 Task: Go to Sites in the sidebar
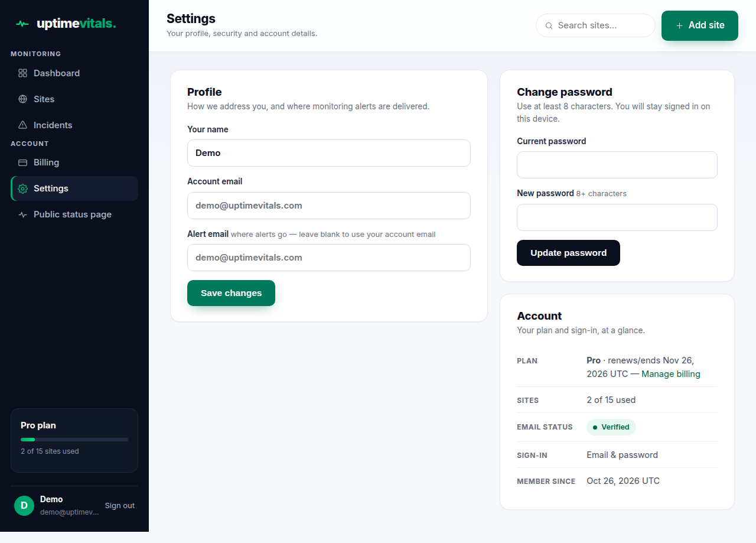click(74, 99)
